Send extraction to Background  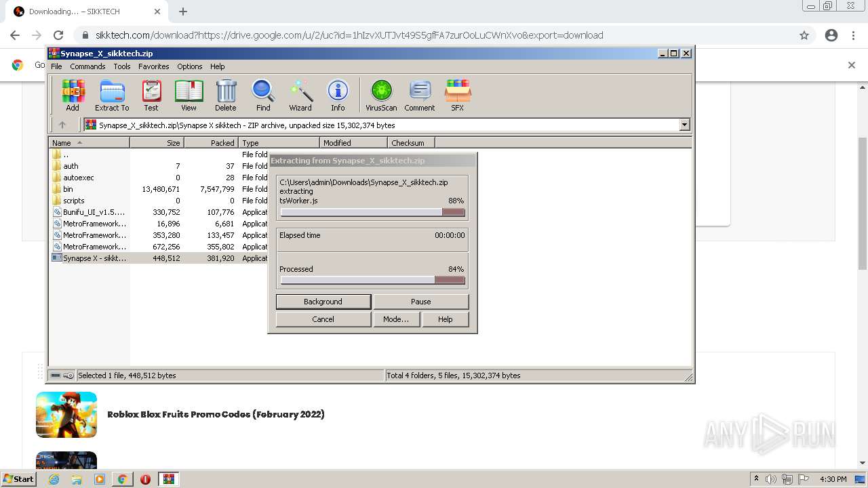(x=323, y=302)
